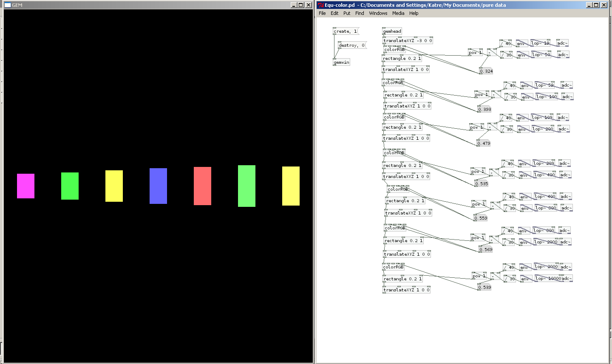Viewport: 612px width, 364px height.
Task: Open the File menu
Action: pos(322,13)
